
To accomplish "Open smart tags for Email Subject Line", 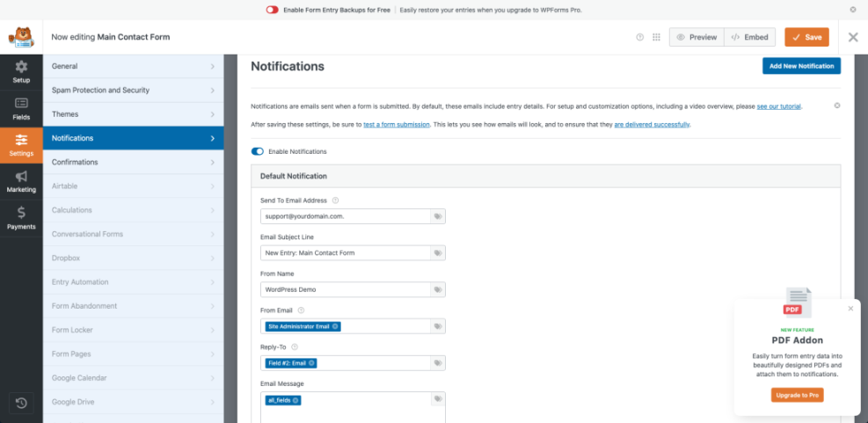I will (x=438, y=253).
